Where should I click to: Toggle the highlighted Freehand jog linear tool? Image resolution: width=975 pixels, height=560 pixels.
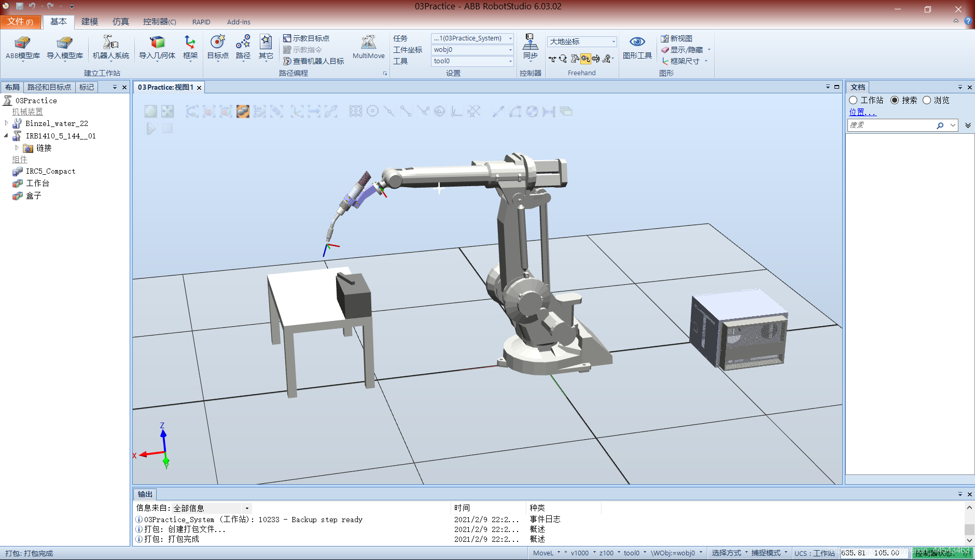(586, 59)
